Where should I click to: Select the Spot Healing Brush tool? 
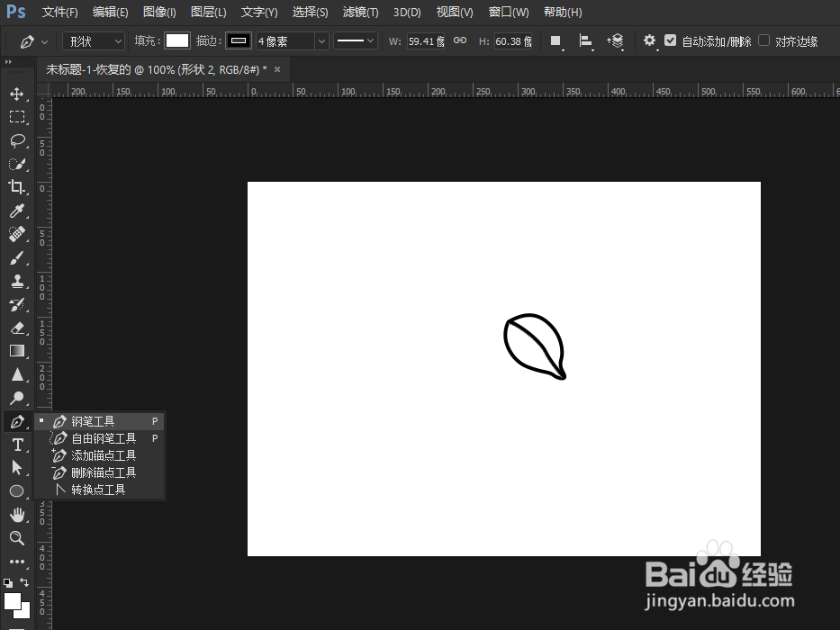click(16, 234)
